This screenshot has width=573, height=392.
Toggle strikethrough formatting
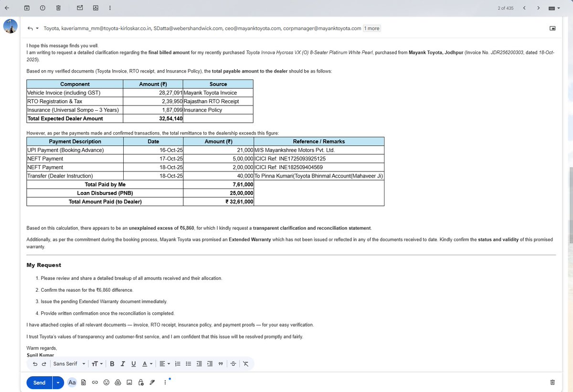(233, 364)
